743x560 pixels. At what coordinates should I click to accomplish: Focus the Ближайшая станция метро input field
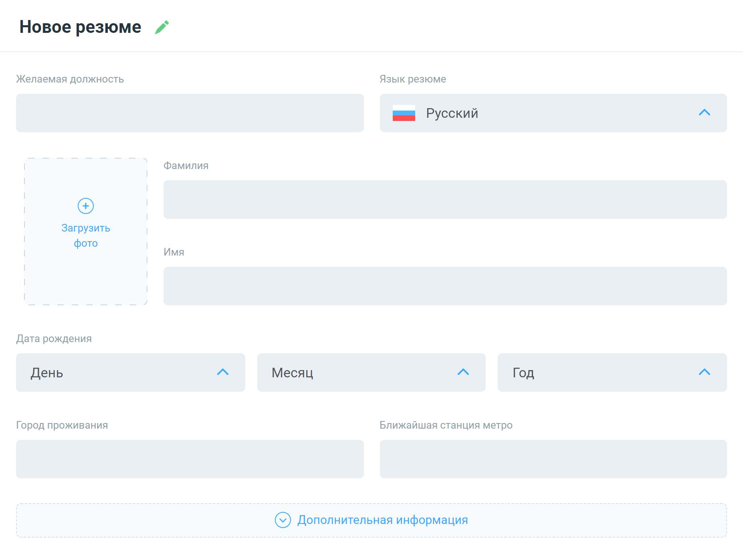click(553, 459)
